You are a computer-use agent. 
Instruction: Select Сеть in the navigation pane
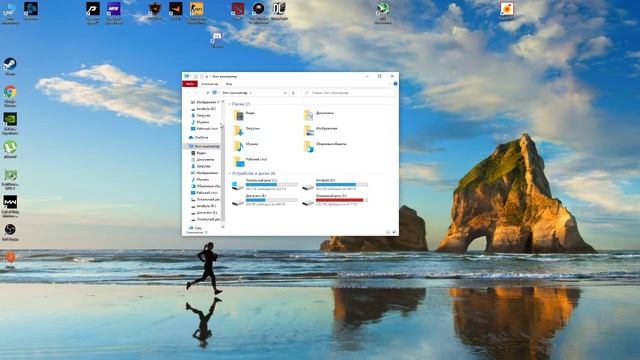[195, 228]
